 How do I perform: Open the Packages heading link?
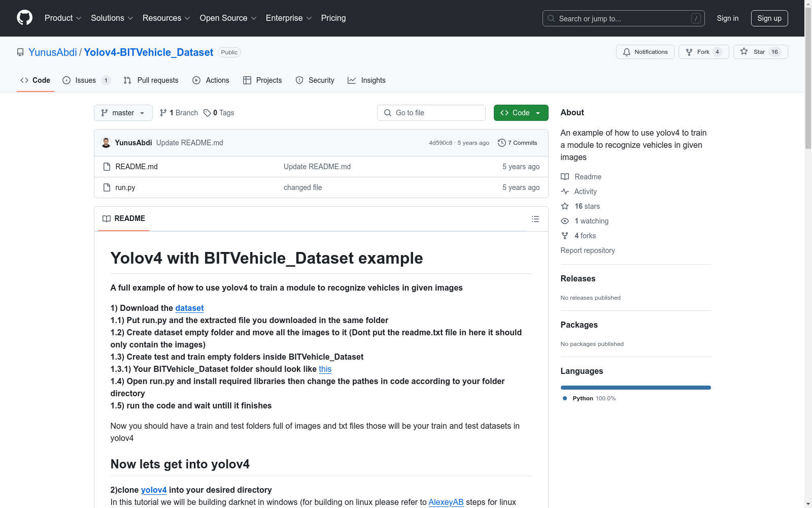click(x=579, y=325)
